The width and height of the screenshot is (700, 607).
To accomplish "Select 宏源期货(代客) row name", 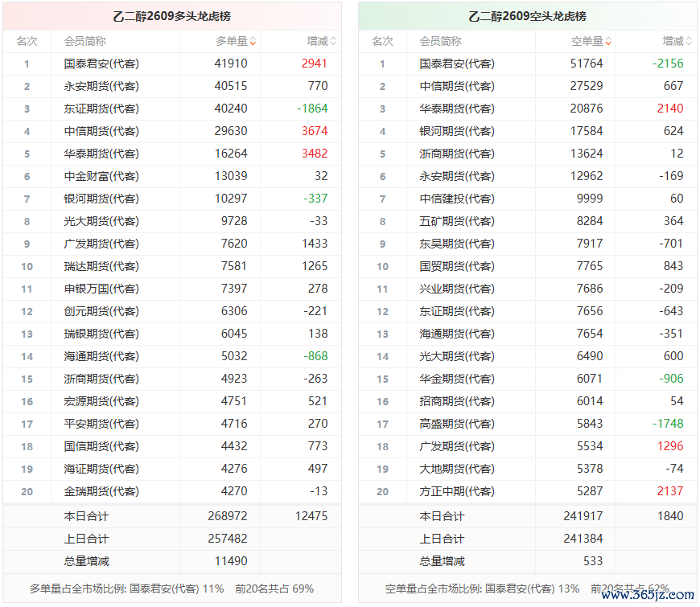I will click(101, 401).
